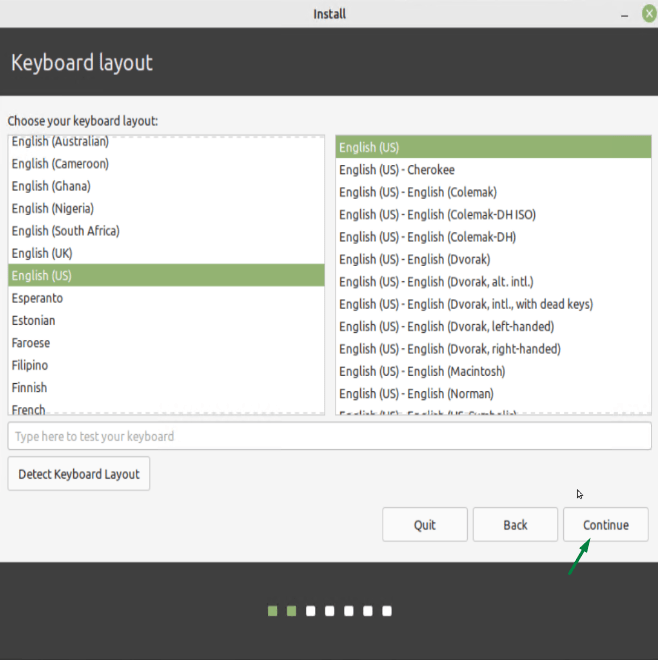
Task: Select English (Dvorak) variant
Action: [414, 259]
